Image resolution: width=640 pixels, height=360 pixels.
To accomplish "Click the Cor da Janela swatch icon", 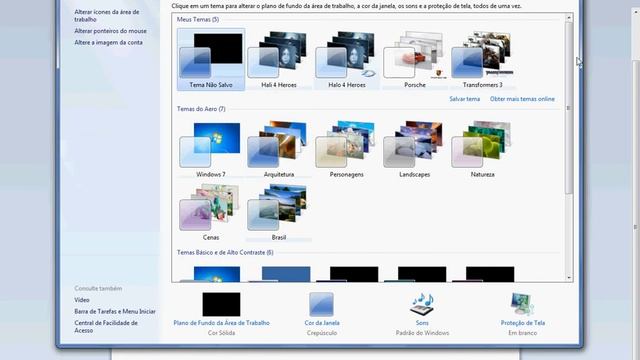I will pos(321,304).
